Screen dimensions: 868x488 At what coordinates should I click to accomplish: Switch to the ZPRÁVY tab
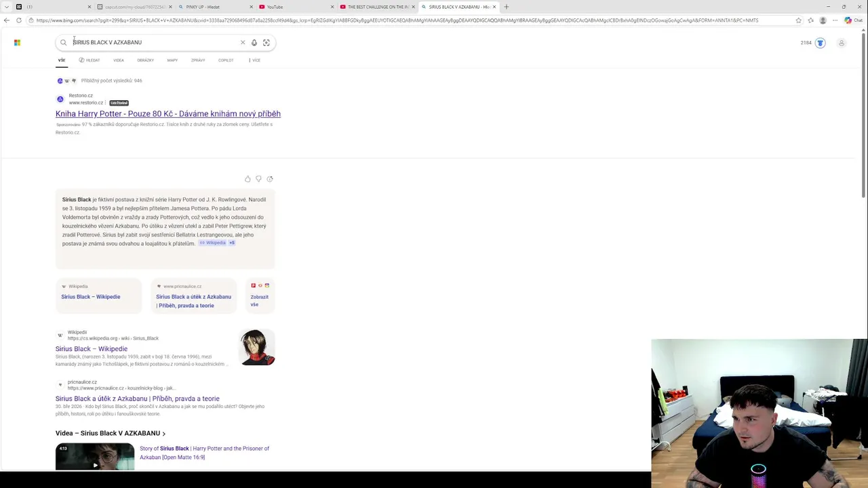pos(198,60)
